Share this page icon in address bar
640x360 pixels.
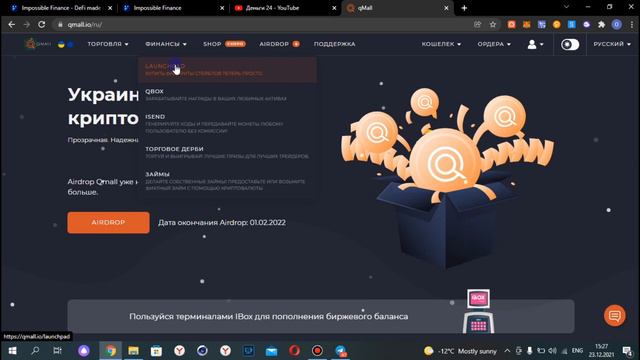click(x=478, y=24)
